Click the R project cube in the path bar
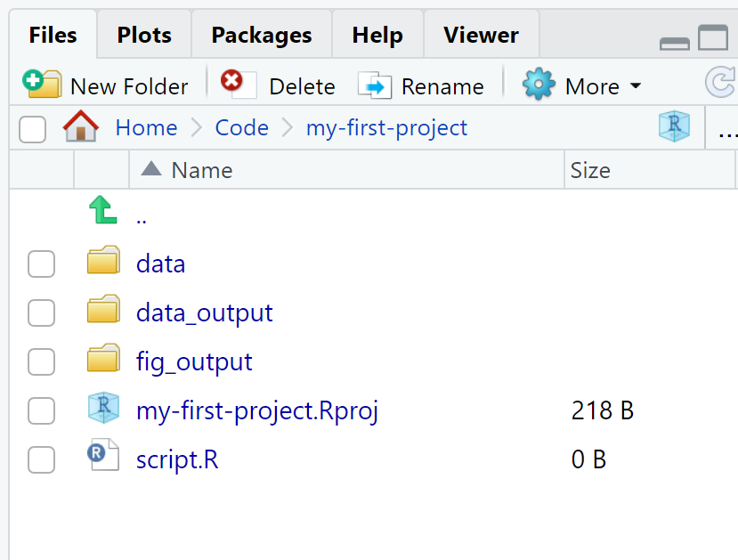Image resolution: width=738 pixels, height=560 pixels. click(x=674, y=126)
